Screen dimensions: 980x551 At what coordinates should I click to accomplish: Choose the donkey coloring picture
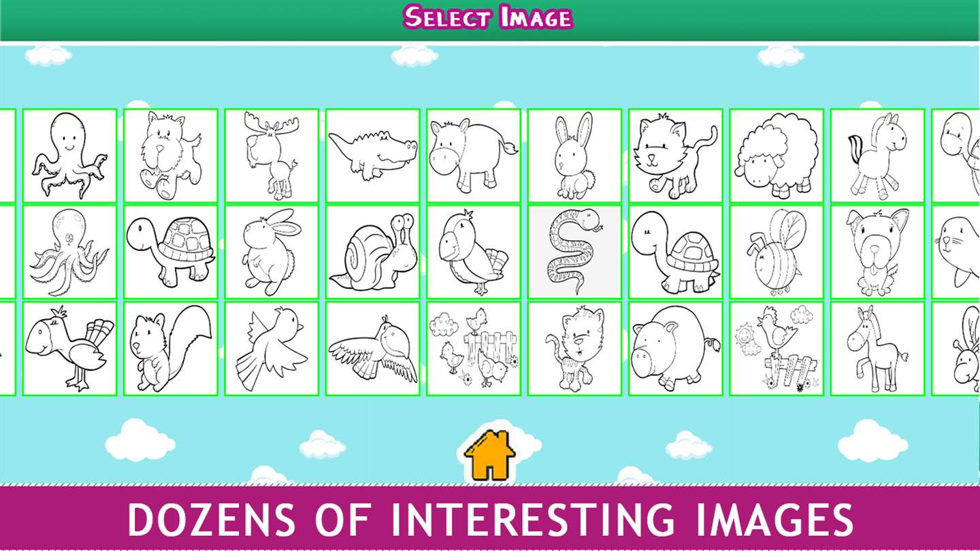(x=878, y=349)
